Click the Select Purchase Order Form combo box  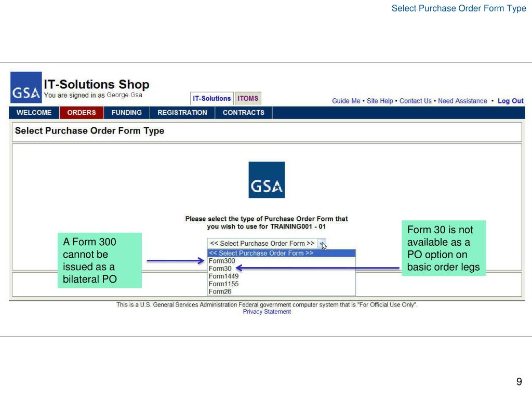267,244
